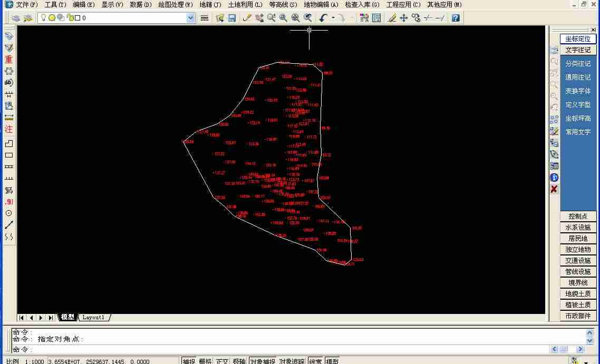Open the layer properties manager icon

tap(16, 18)
